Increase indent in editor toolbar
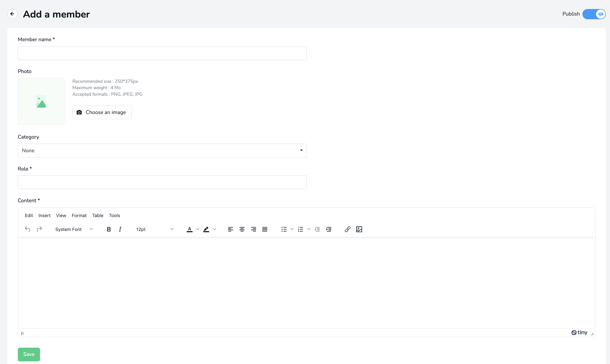Screen dimensions: 610x364 (x=329, y=229)
